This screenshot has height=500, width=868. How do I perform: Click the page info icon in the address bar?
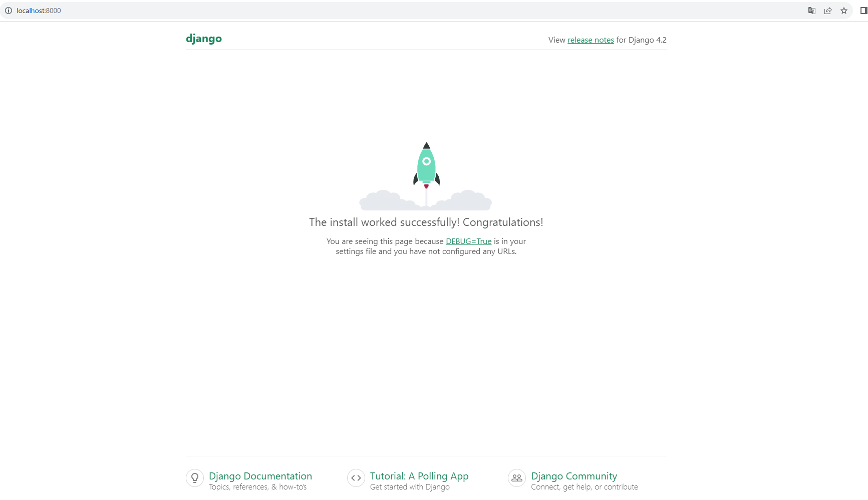[8, 11]
